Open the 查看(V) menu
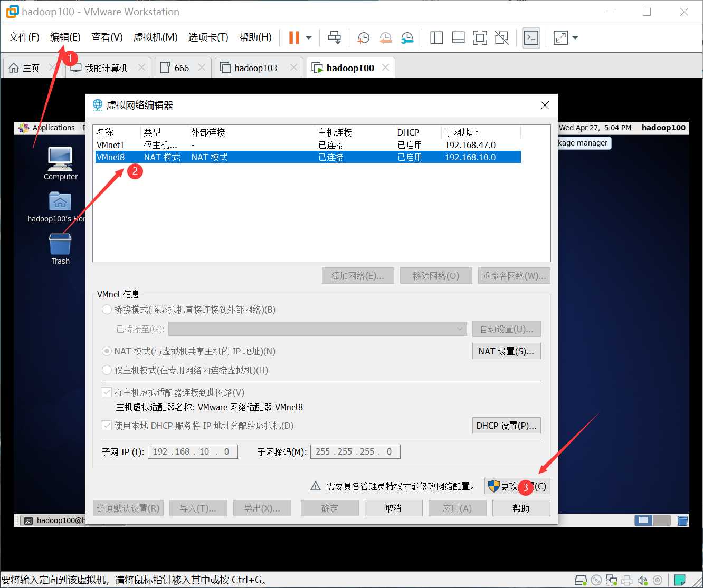 [107, 37]
